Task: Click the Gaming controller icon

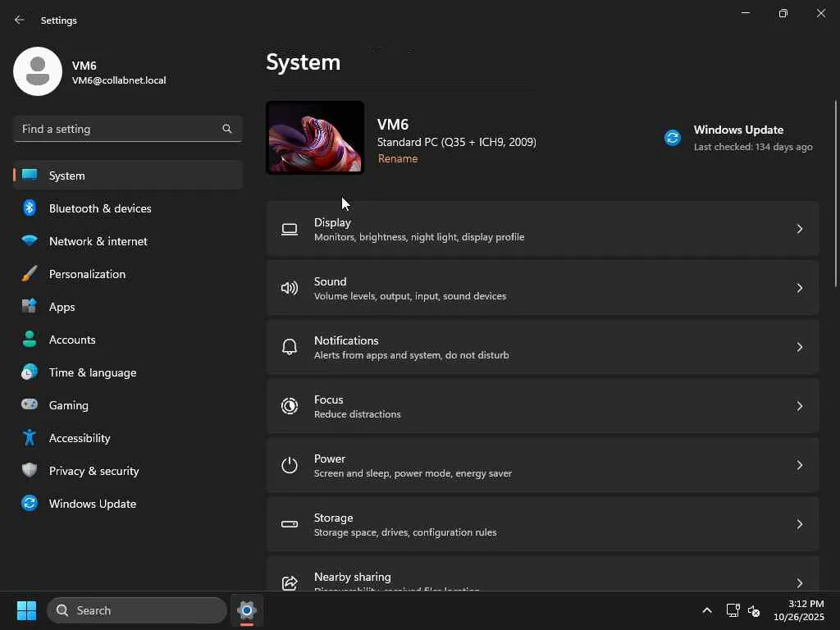Action: tap(30, 405)
